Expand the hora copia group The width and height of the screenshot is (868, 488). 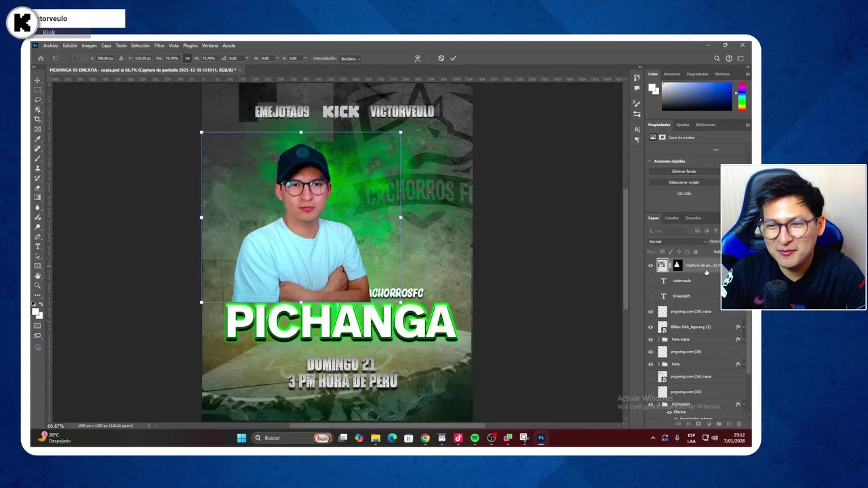point(658,340)
